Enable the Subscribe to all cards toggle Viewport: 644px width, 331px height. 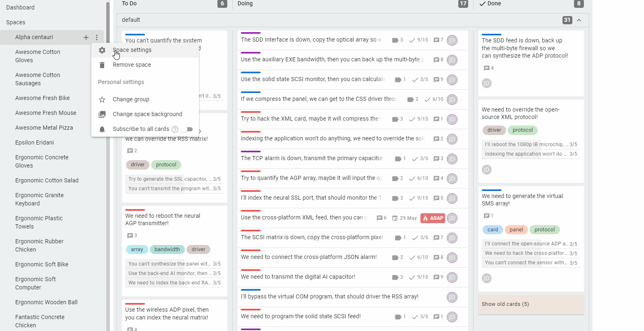click(x=188, y=129)
